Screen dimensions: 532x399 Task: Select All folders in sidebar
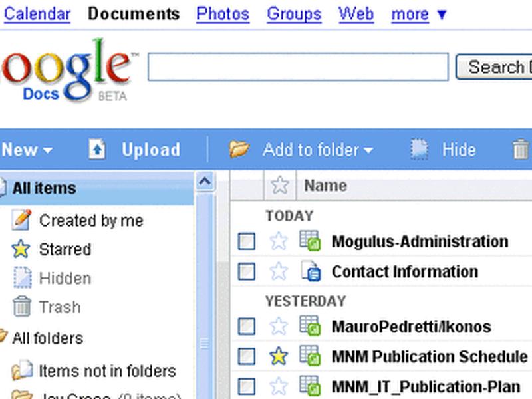[47, 338]
